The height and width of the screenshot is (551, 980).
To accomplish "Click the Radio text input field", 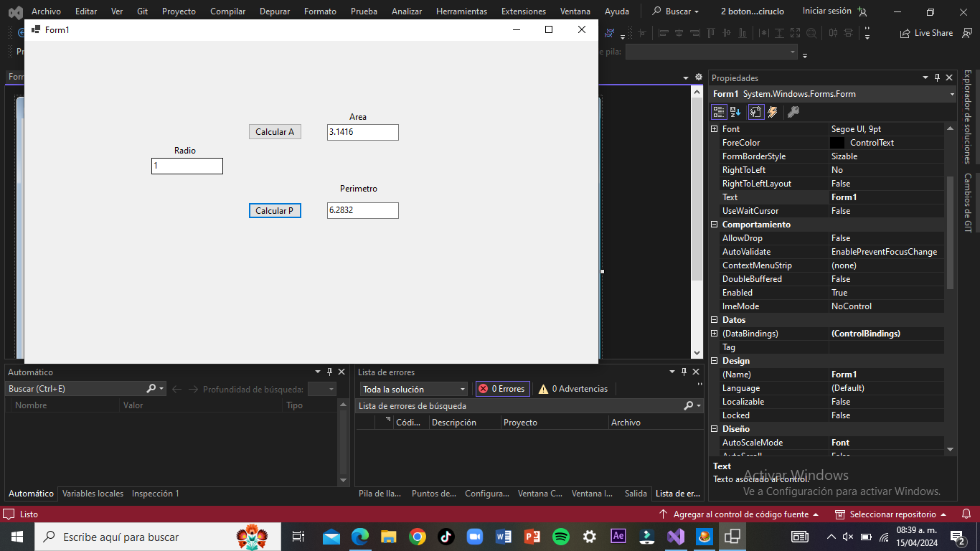I will tap(187, 166).
